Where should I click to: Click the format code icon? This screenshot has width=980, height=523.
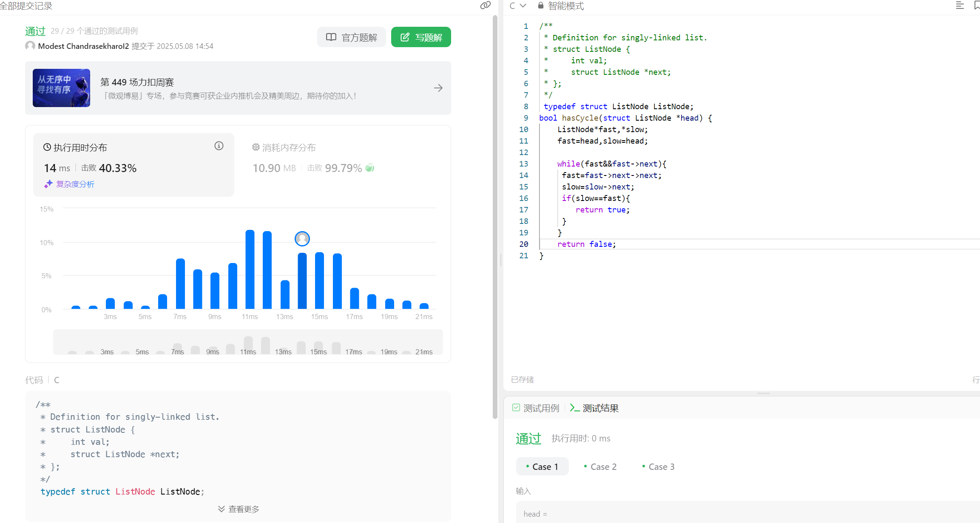960,6
